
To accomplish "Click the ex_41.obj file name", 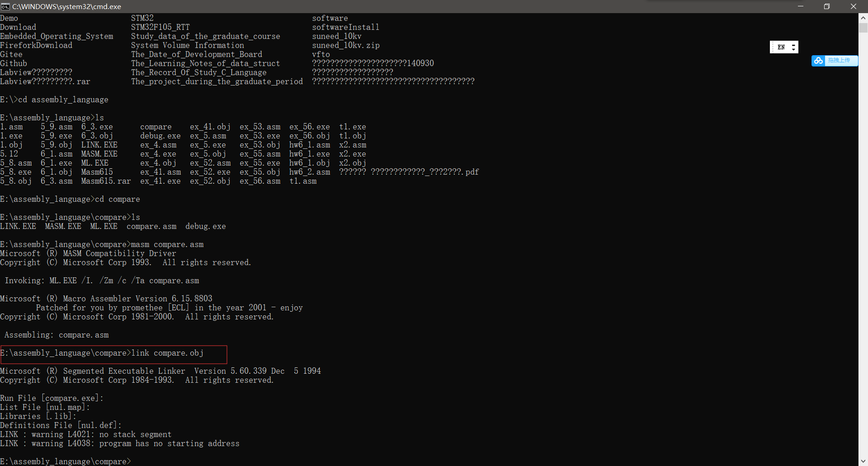I will 210,127.
